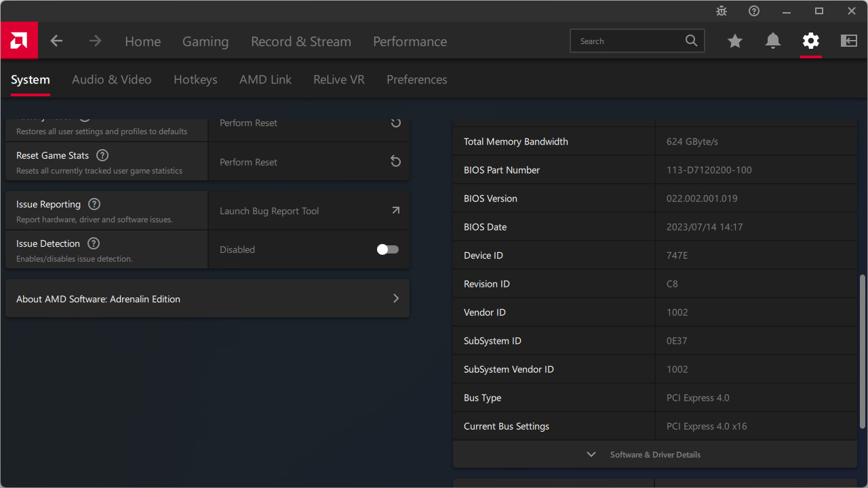Click the AMD logo icon
This screenshot has height=488, width=868.
(x=19, y=41)
